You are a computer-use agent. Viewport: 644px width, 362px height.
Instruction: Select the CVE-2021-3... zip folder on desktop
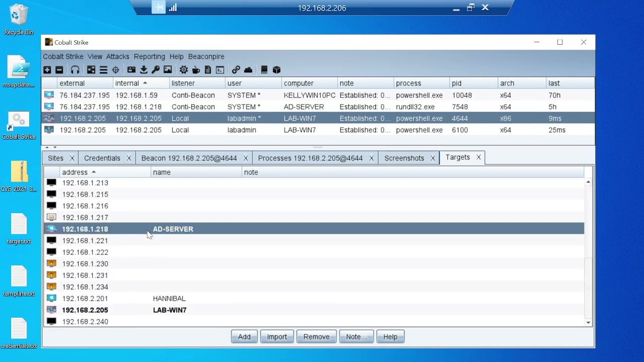point(19,176)
